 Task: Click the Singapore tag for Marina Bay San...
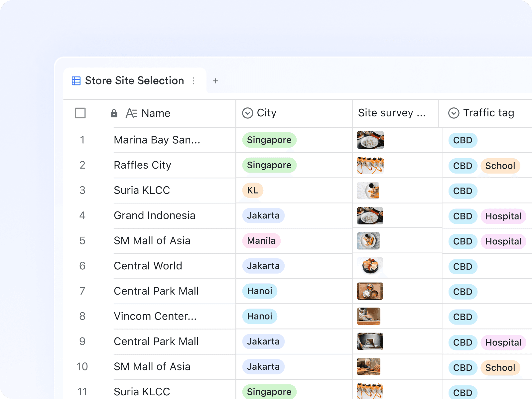pos(269,140)
